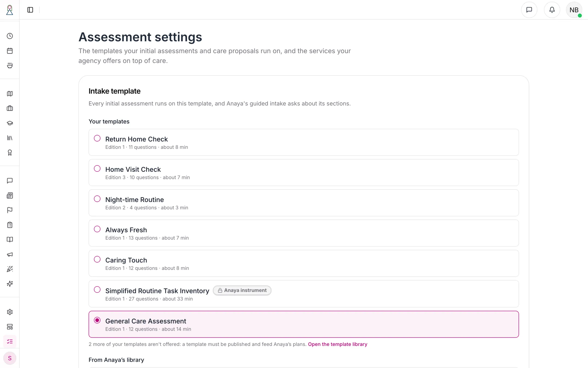Click the Night-time Routine template title

pyautogui.click(x=134, y=200)
